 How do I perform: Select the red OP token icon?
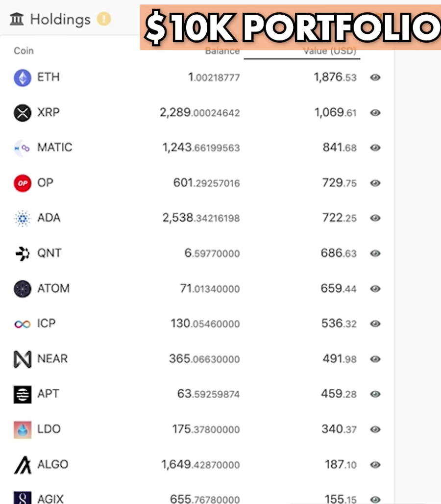(23, 183)
